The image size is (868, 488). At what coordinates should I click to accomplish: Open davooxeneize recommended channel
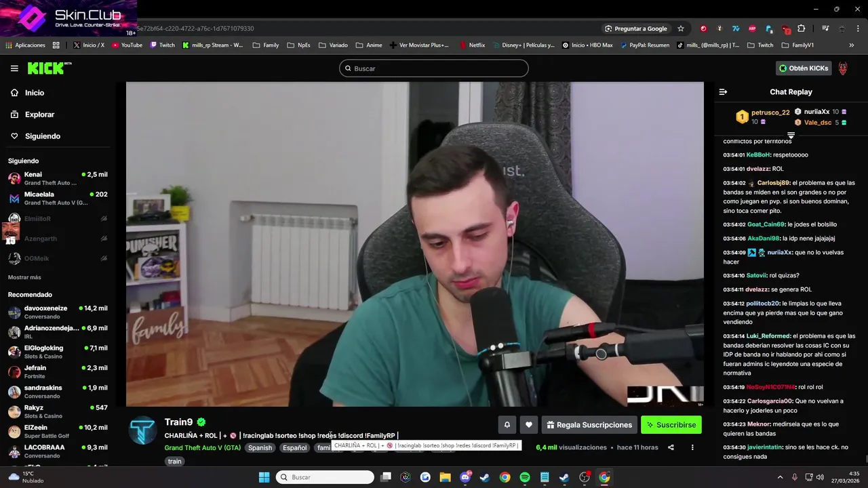(x=58, y=312)
